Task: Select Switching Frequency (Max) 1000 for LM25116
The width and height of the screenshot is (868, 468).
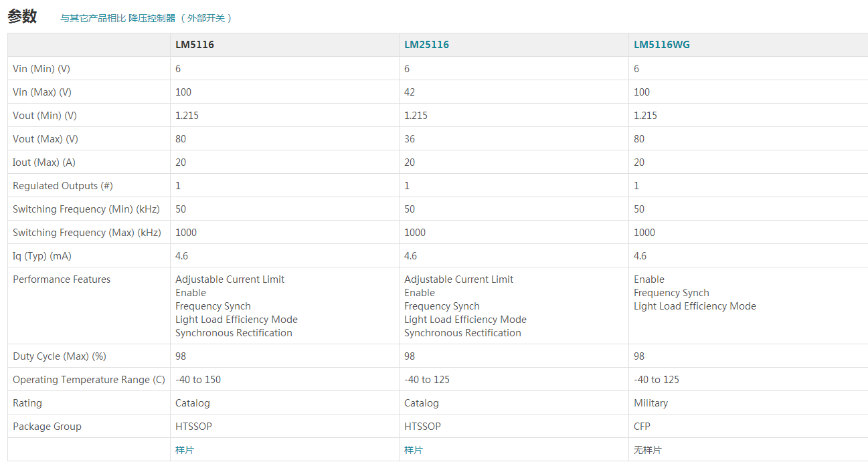Action: point(415,233)
